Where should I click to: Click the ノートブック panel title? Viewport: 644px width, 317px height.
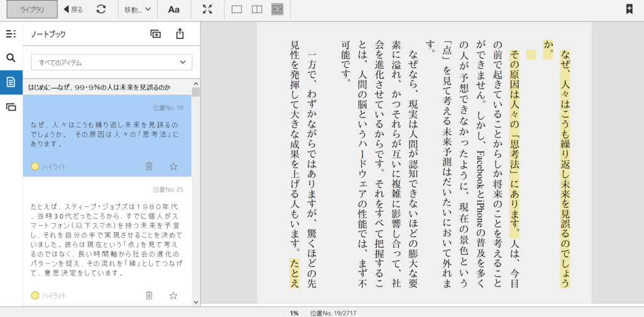(48, 35)
